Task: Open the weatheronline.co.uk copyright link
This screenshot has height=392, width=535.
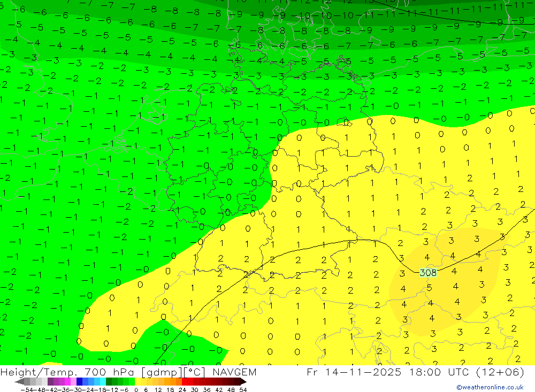Action: click(490, 387)
